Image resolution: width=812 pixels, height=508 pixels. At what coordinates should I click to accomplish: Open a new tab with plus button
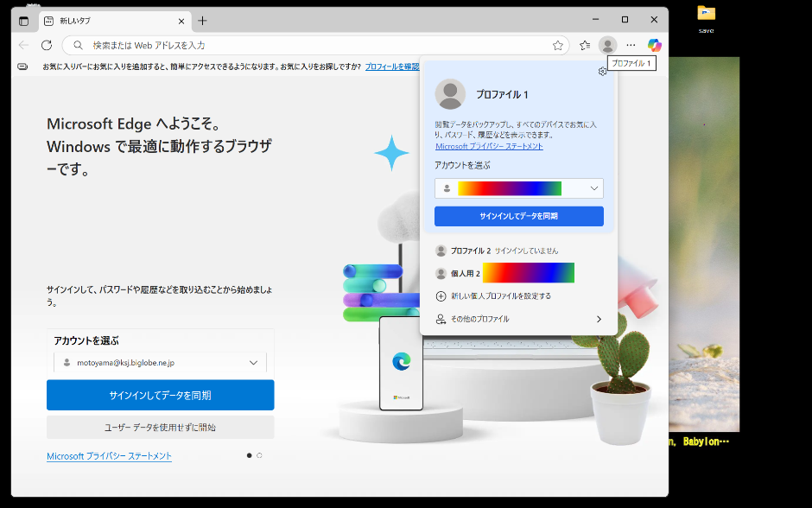202,21
